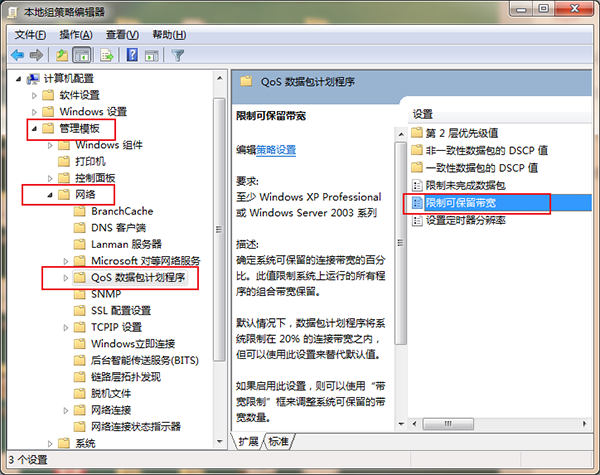Click the tree pane scroll down arrow
Image resolution: width=600 pixels, height=475 pixels.
click(x=219, y=441)
